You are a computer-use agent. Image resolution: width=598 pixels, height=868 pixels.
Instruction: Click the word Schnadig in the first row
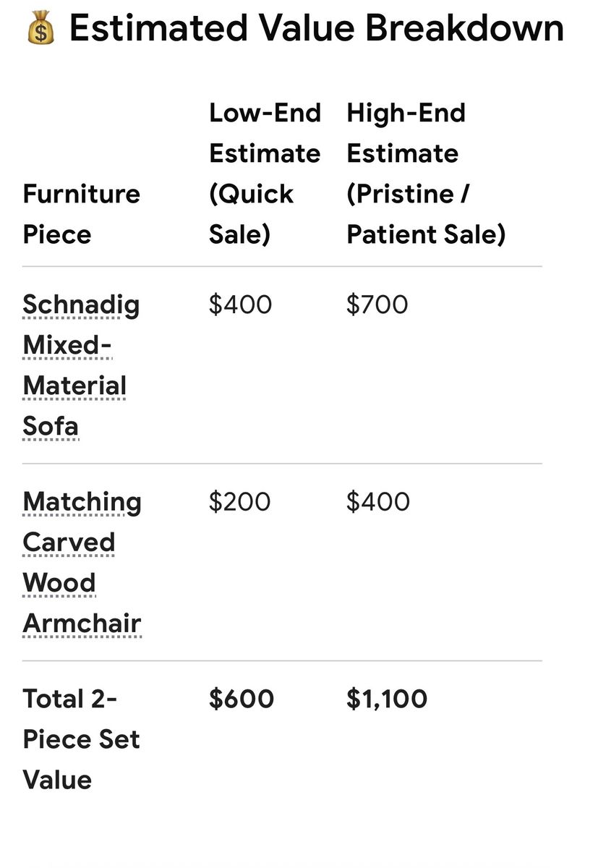click(81, 305)
